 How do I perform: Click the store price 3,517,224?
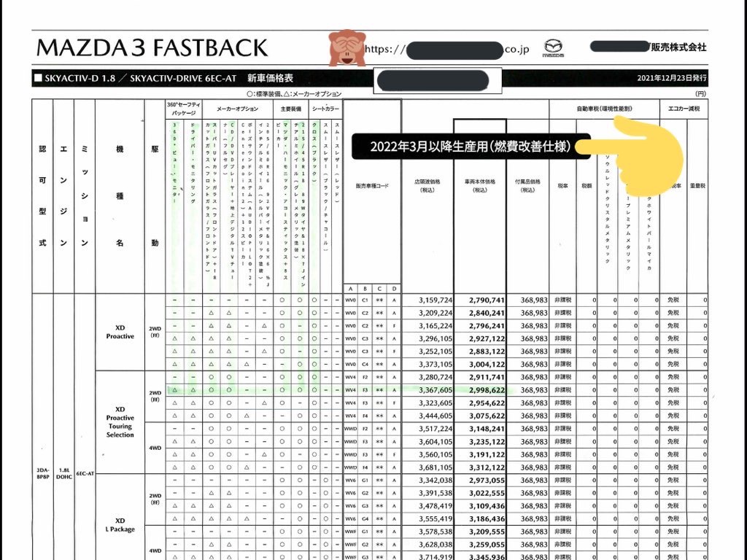(x=436, y=429)
